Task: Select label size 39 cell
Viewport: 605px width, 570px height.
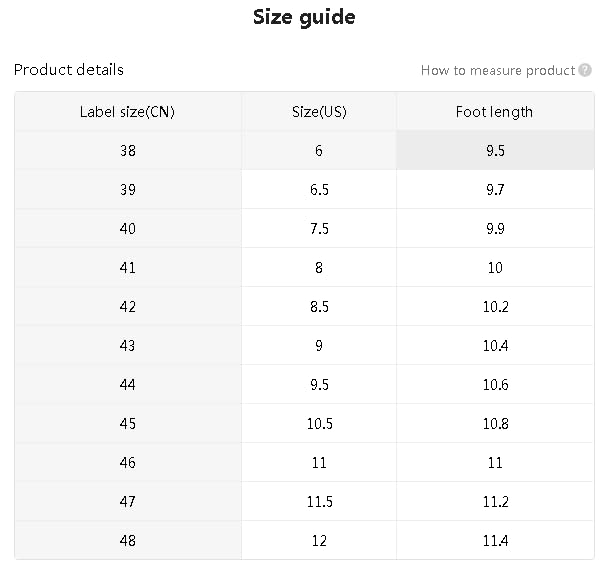Action: [127, 190]
